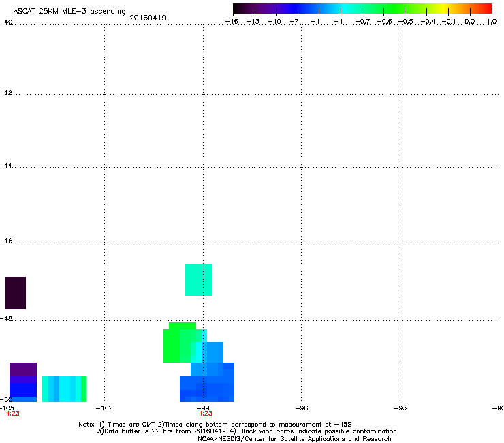Click the -0.1 label on the color scale
504x443 pixels.
[449, 22]
